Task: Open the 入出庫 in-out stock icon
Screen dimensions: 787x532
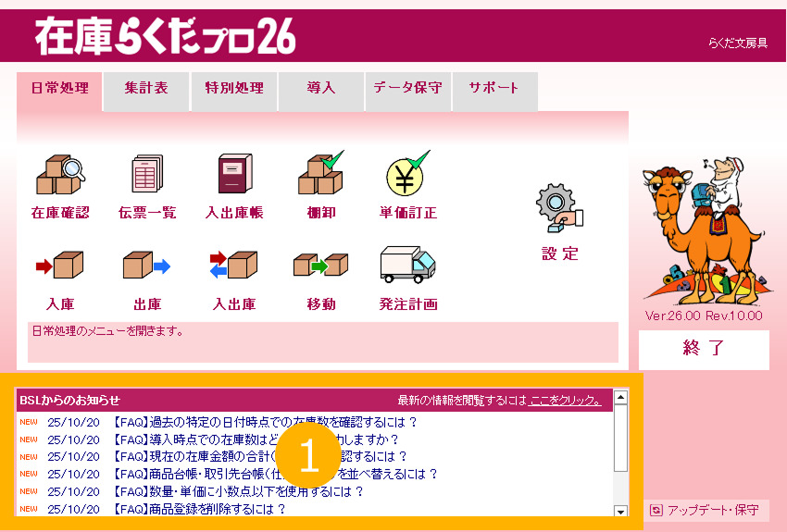Action: click(x=234, y=265)
